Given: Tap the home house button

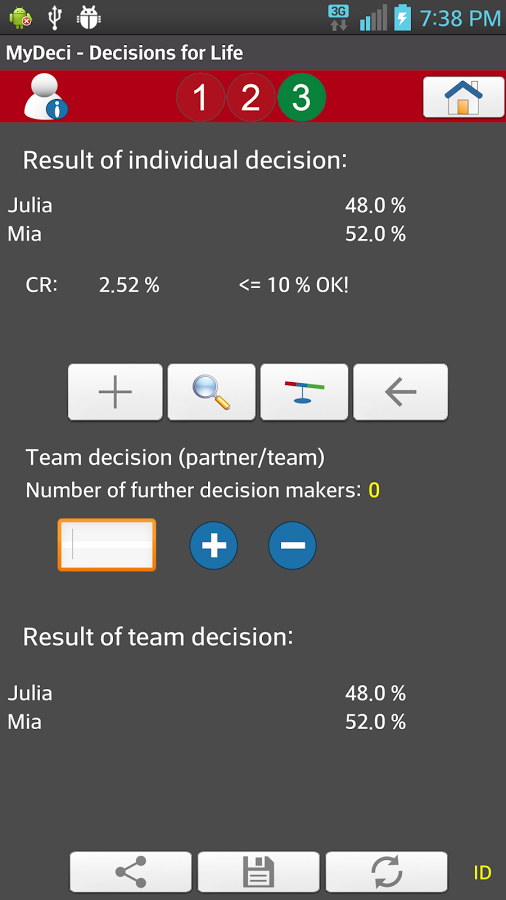Looking at the screenshot, I should (x=464, y=97).
